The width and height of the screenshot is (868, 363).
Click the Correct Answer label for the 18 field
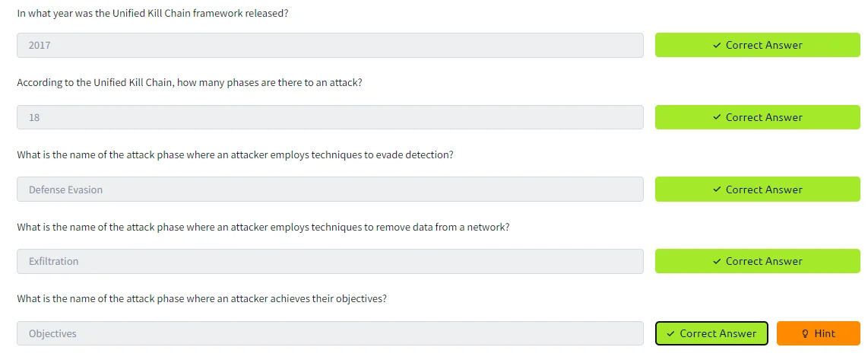764,117
